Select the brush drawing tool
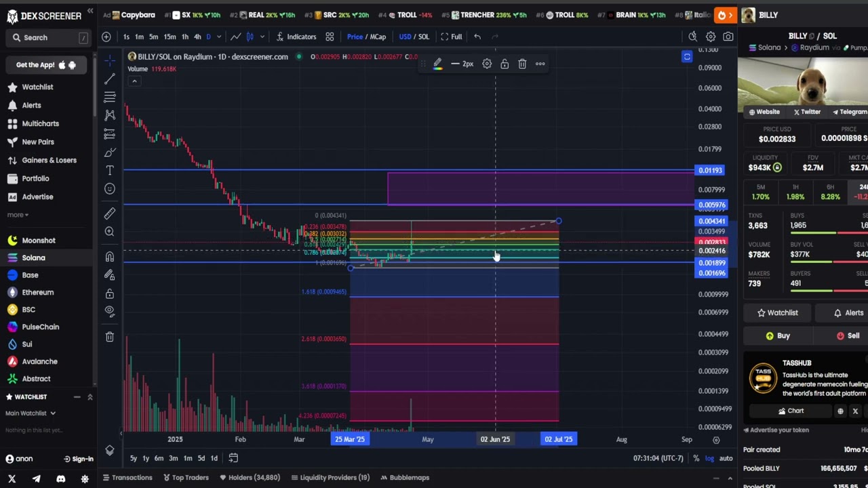Image resolution: width=868 pixels, height=488 pixels. pyautogui.click(x=110, y=152)
